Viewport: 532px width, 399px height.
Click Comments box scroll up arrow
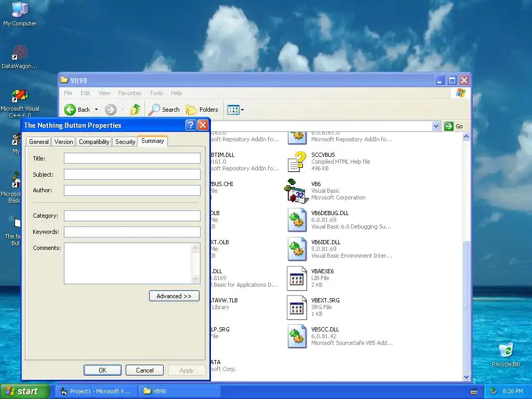pos(195,248)
